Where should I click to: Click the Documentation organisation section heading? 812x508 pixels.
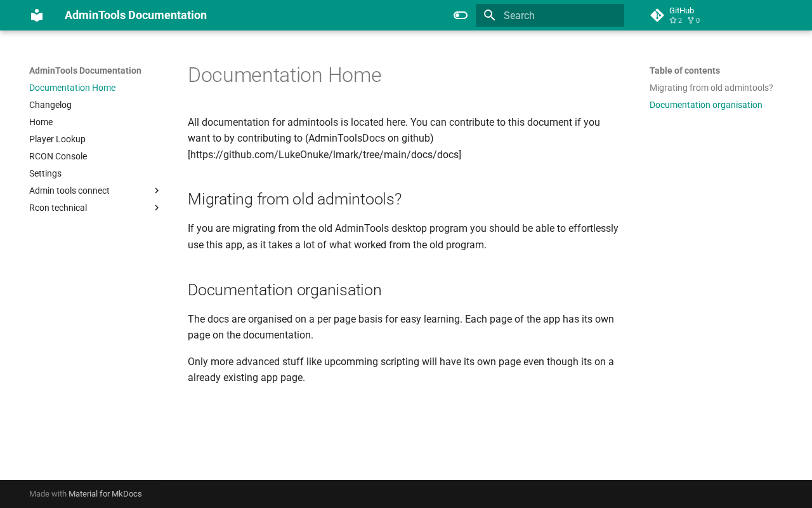tap(285, 290)
